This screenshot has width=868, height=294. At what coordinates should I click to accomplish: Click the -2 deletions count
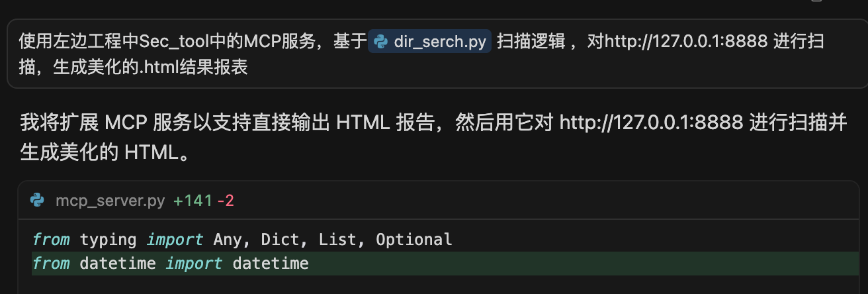pyautogui.click(x=226, y=201)
